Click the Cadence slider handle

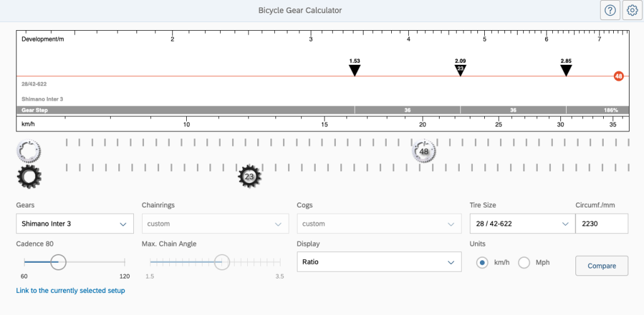pyautogui.click(x=58, y=262)
